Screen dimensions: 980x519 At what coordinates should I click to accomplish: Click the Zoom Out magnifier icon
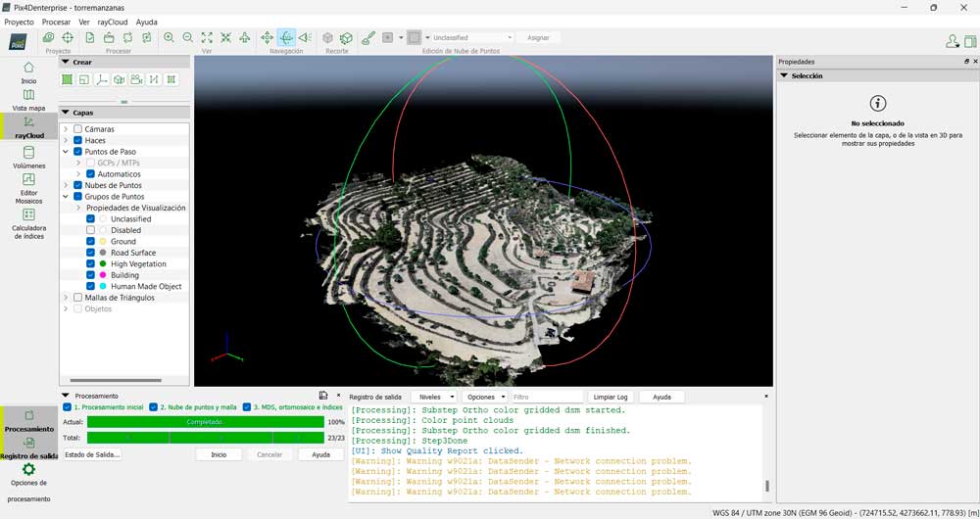tap(187, 38)
